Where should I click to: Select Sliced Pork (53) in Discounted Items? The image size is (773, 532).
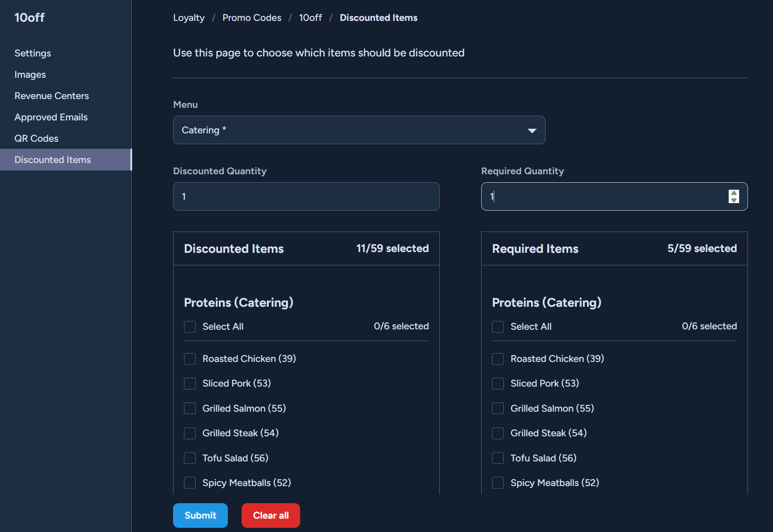tap(190, 384)
